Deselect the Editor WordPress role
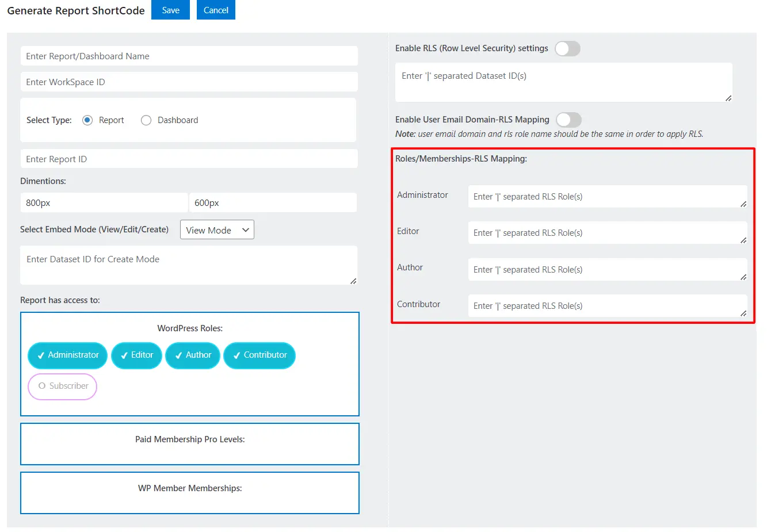 point(136,355)
